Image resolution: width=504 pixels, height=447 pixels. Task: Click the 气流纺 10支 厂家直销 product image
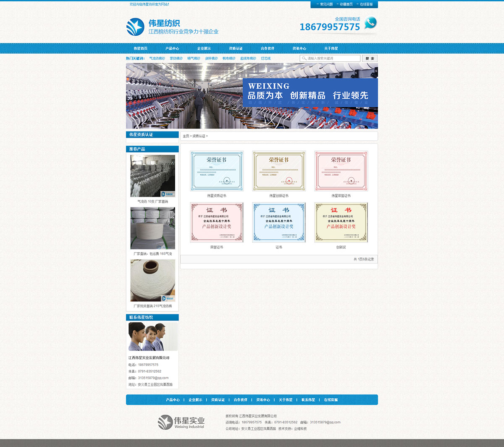(x=152, y=176)
